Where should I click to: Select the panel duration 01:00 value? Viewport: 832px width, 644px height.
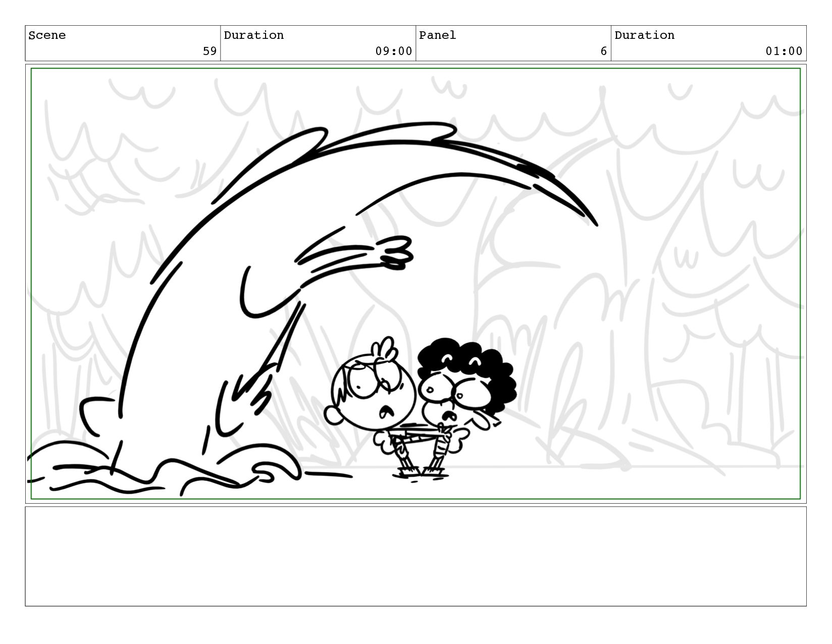point(784,51)
